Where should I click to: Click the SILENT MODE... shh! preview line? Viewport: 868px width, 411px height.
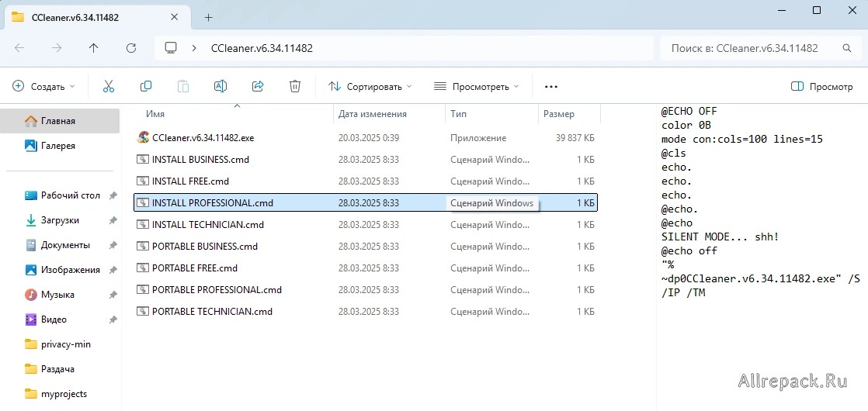pos(720,237)
